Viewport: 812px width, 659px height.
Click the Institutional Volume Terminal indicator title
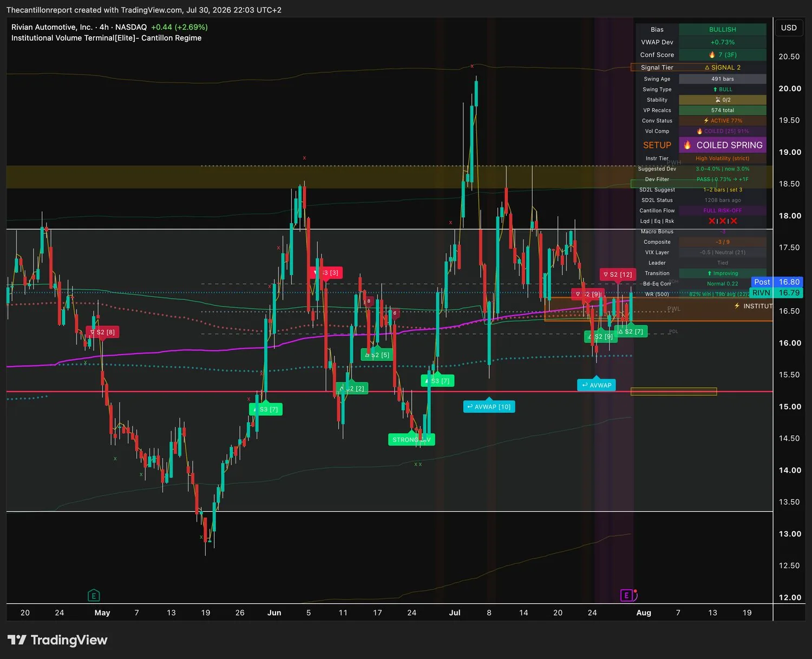106,38
